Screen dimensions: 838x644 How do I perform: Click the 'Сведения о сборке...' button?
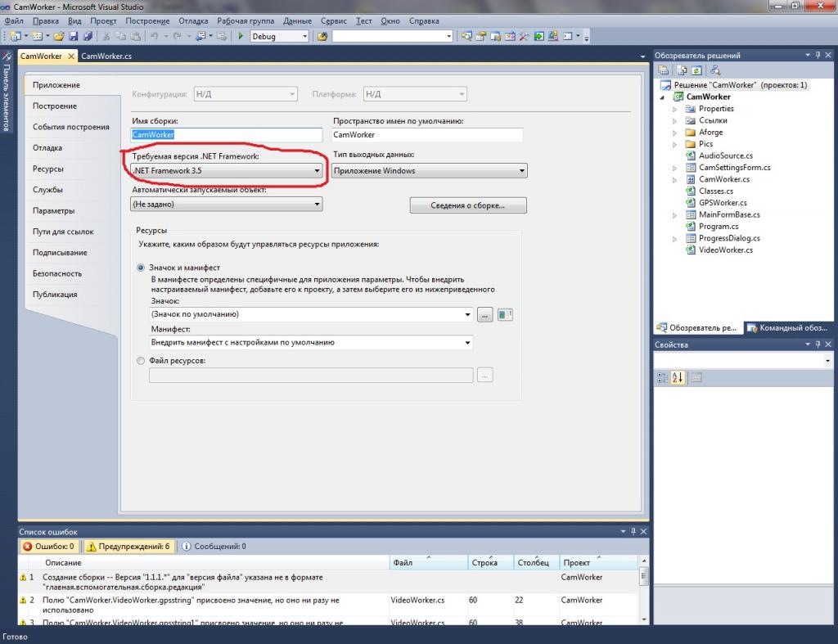pyautogui.click(x=467, y=205)
